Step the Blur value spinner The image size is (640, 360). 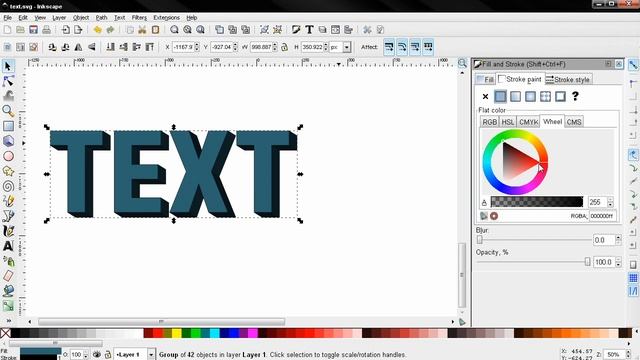tap(618, 240)
